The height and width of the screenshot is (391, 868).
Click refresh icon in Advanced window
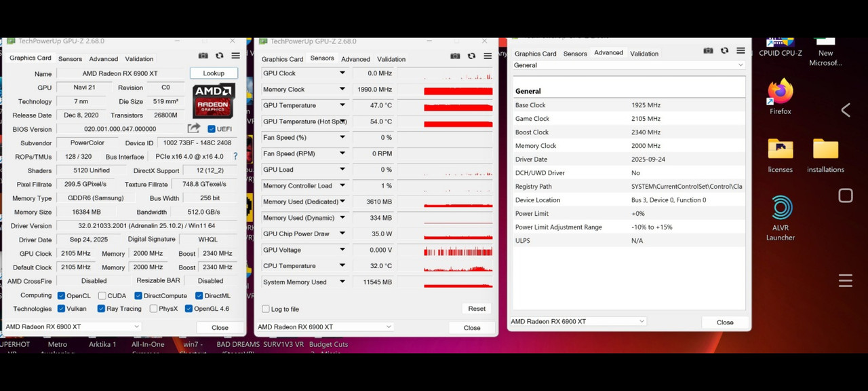point(724,50)
